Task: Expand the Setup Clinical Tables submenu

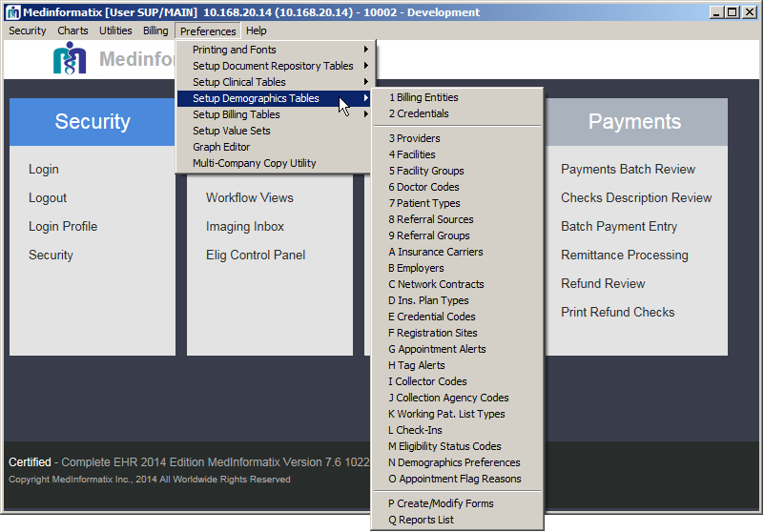Action: [276, 82]
